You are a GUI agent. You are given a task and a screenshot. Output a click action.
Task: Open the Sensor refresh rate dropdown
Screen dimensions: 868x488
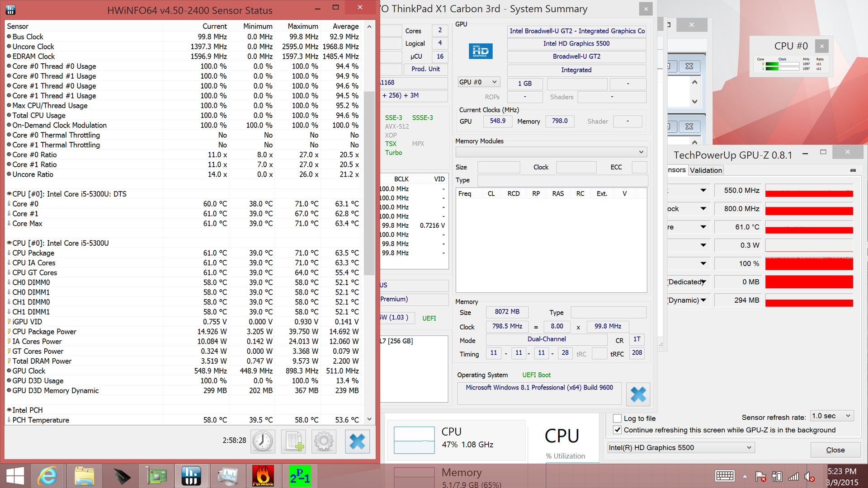(x=832, y=416)
